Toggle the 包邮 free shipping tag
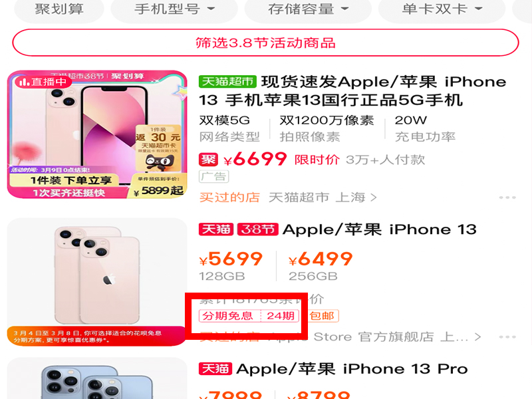Screen dimensions: 532x399 pyautogui.click(x=322, y=316)
